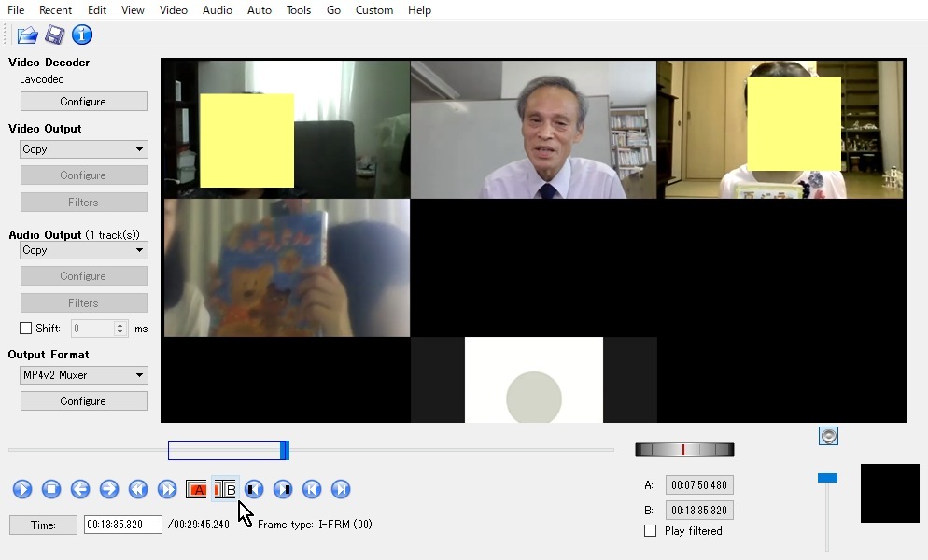Click the audio speaker icon above volume
This screenshot has height=560, width=928.
tap(829, 436)
